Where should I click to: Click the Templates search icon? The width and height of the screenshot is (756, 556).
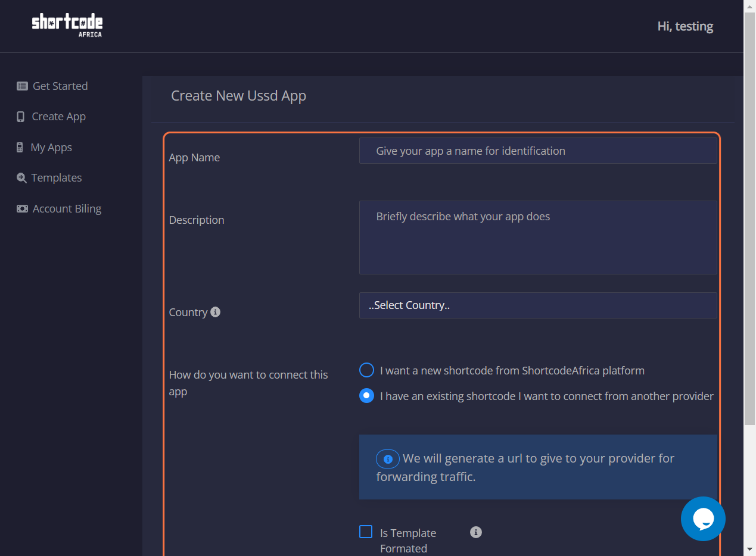21,177
